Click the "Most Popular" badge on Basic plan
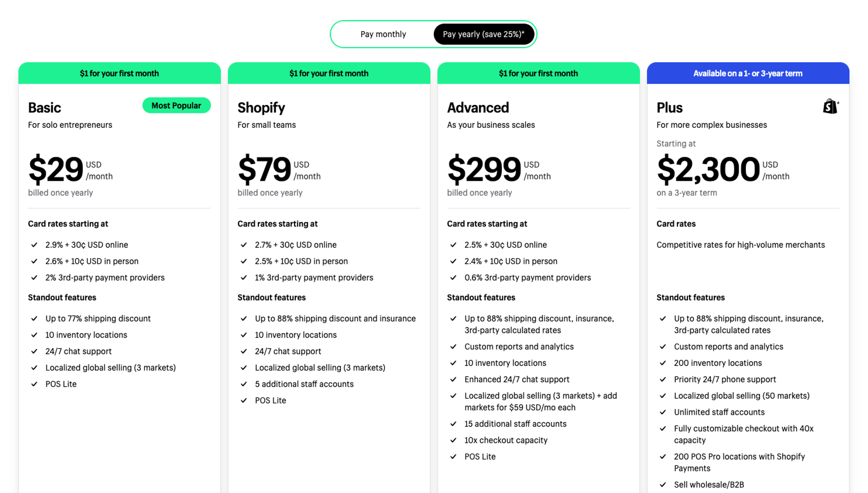The width and height of the screenshot is (868, 493). [176, 105]
